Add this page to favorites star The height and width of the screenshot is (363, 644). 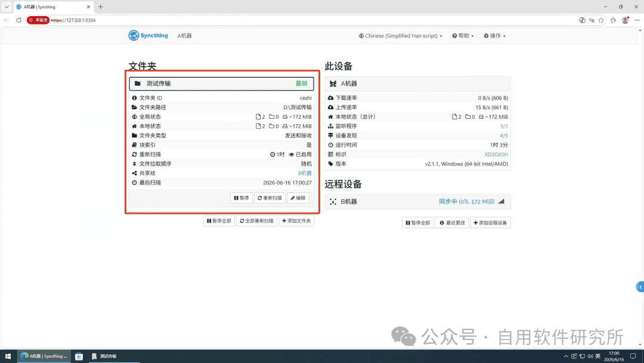pos(601,20)
